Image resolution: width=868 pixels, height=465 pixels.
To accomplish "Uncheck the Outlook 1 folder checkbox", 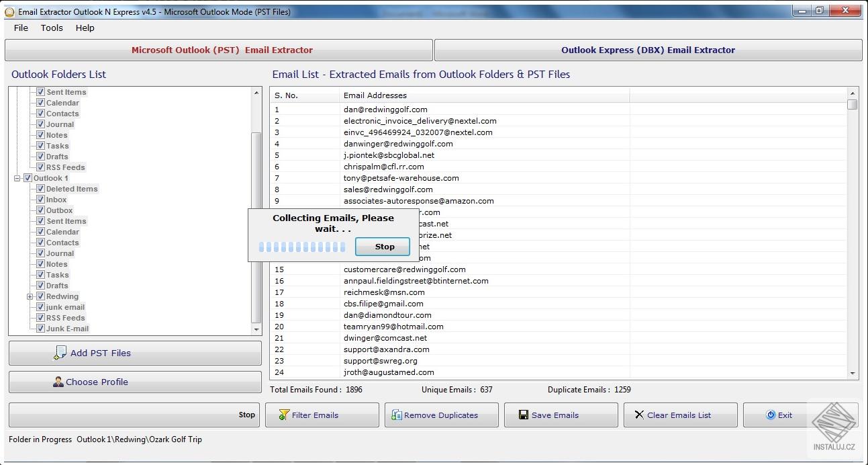I will [28, 178].
